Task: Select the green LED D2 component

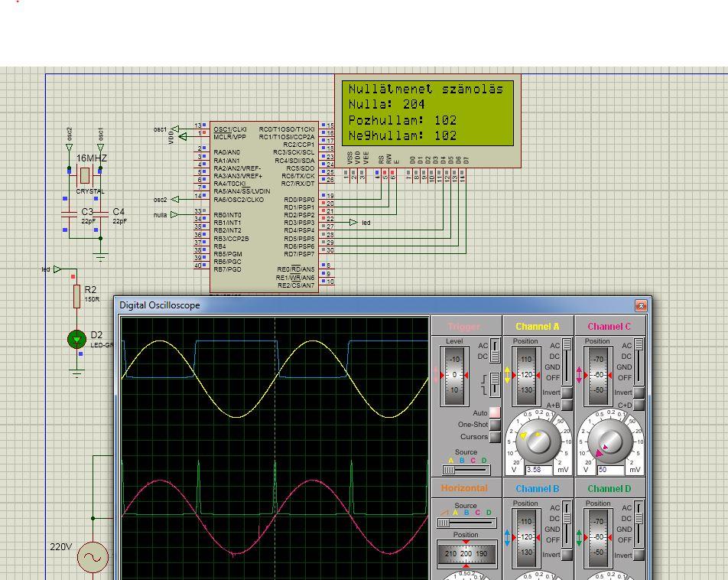Action: point(76,339)
